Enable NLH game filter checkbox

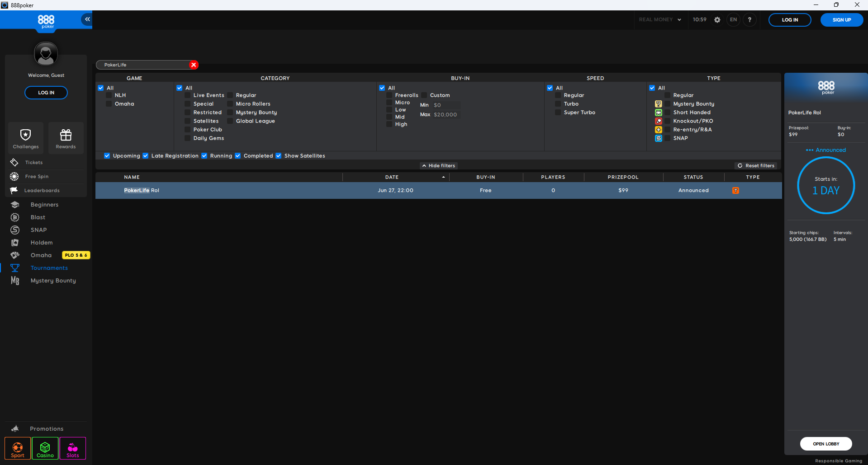click(109, 95)
